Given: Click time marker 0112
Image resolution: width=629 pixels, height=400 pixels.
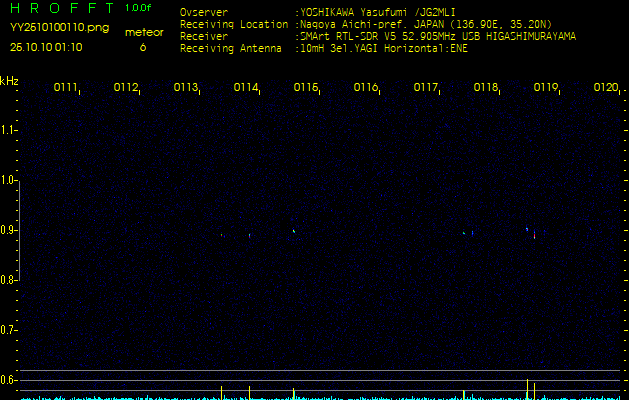Looking at the screenshot, I should click(x=126, y=87).
